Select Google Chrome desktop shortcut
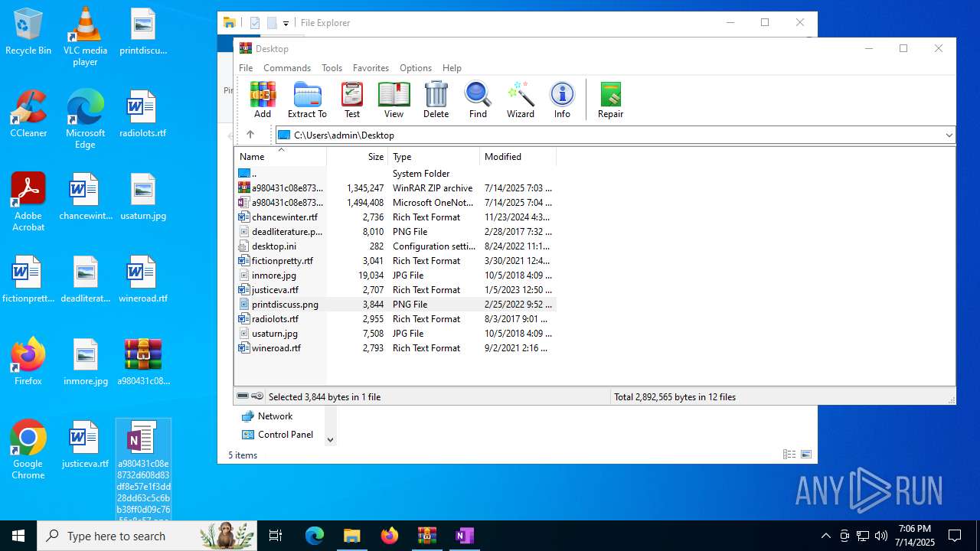The width and height of the screenshot is (980, 551). click(28, 450)
